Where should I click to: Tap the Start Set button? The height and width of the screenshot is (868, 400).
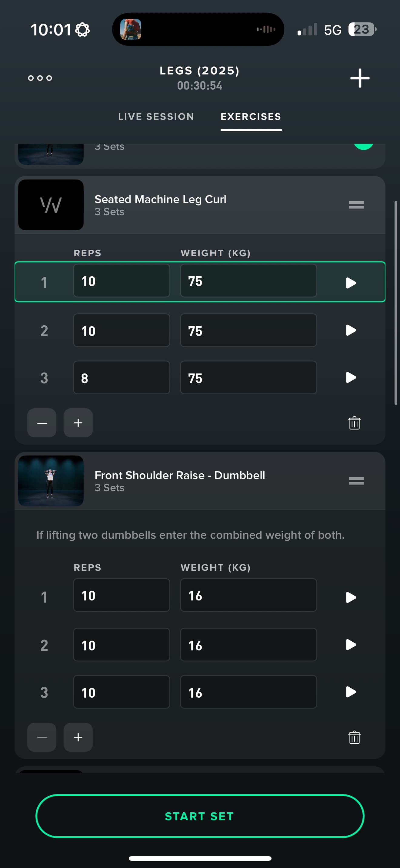coord(200,816)
